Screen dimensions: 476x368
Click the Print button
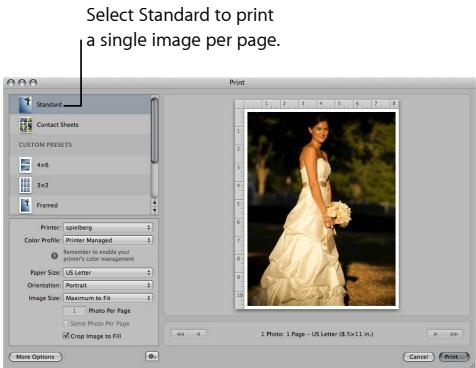point(454,357)
